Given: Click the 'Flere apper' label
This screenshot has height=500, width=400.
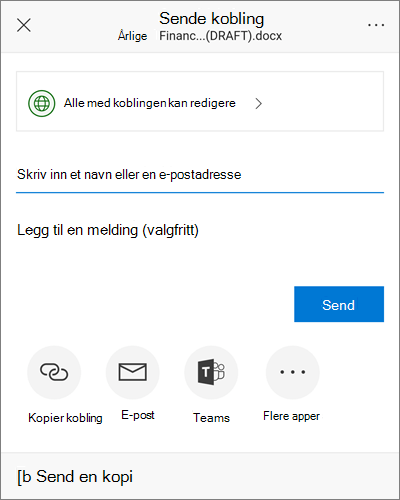Looking at the screenshot, I should [291, 416].
